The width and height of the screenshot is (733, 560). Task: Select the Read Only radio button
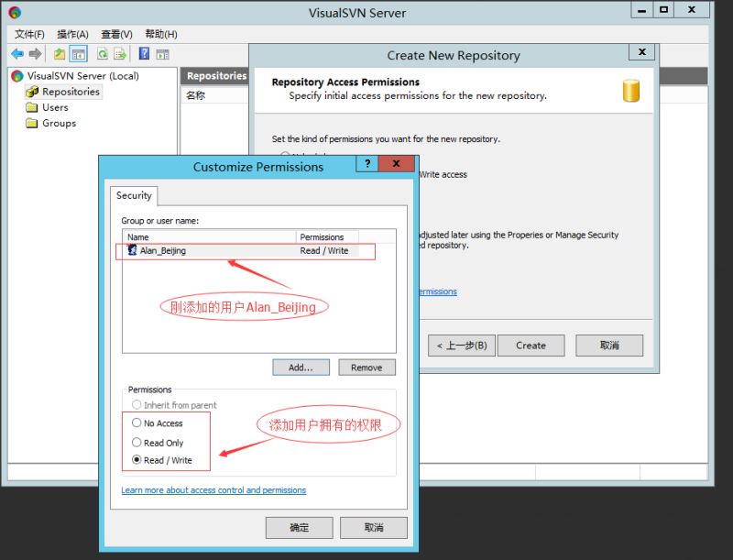[x=137, y=442]
